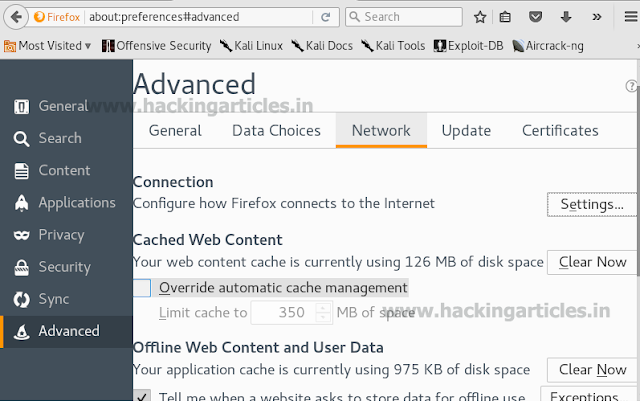The width and height of the screenshot is (640, 405).
Task: Click the reload page icon
Action: pyautogui.click(x=328, y=17)
